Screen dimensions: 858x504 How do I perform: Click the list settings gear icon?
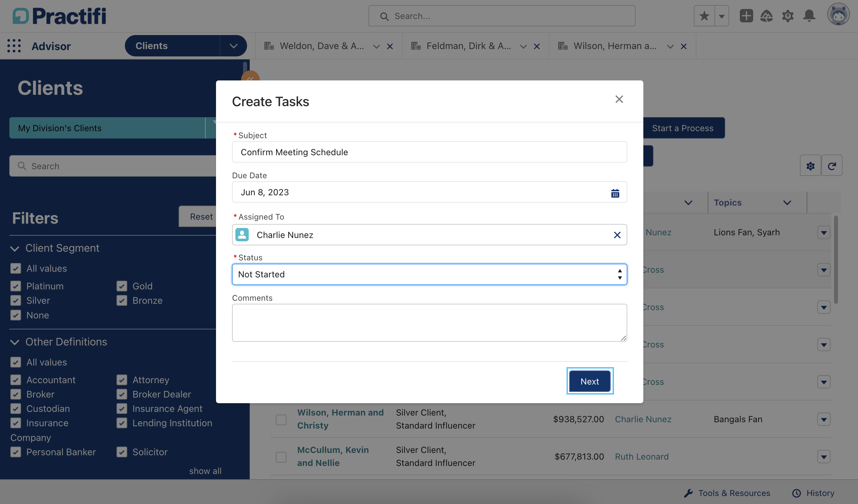(810, 166)
